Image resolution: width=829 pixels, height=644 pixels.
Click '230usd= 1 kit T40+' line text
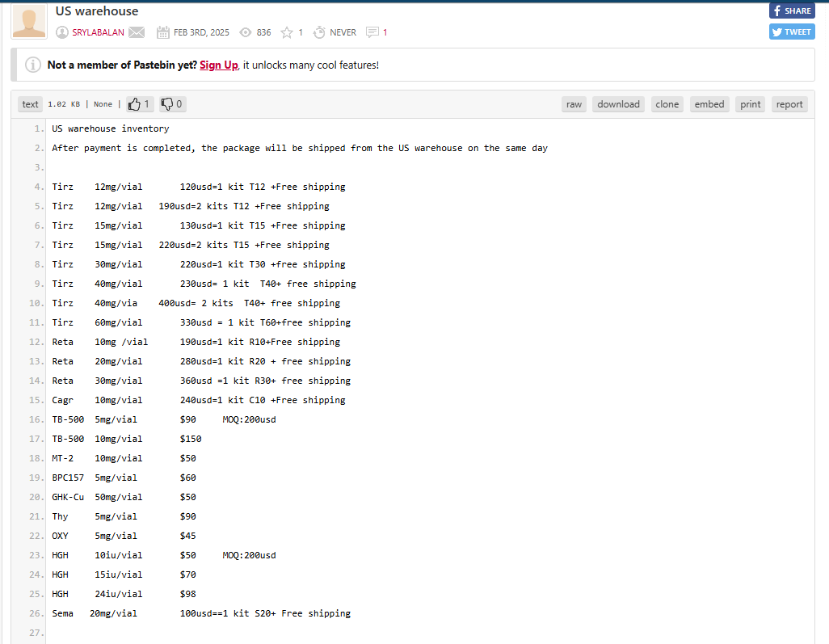coord(268,284)
